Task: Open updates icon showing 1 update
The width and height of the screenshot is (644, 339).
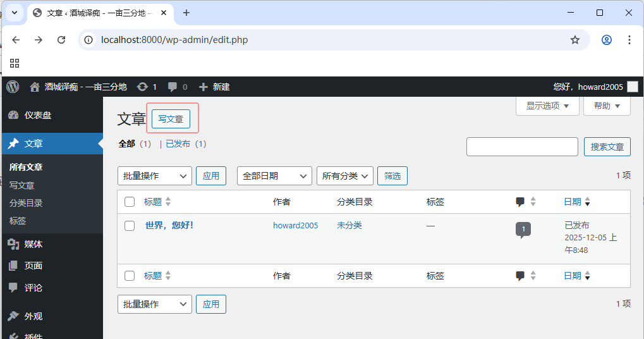Action: [x=142, y=87]
